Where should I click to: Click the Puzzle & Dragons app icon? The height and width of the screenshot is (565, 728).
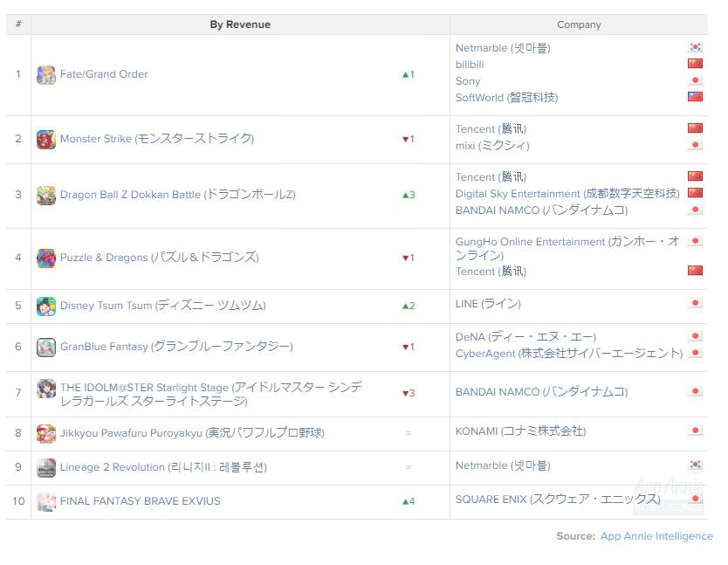(x=46, y=258)
